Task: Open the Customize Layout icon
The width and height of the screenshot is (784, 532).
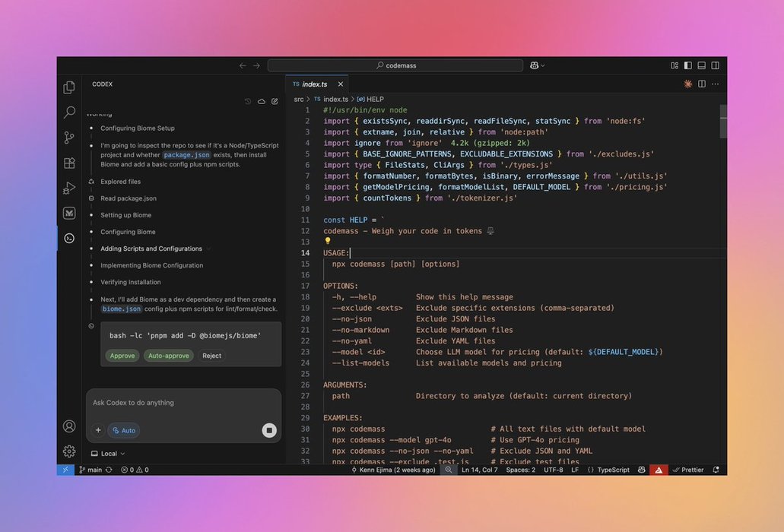Action: pos(674,65)
